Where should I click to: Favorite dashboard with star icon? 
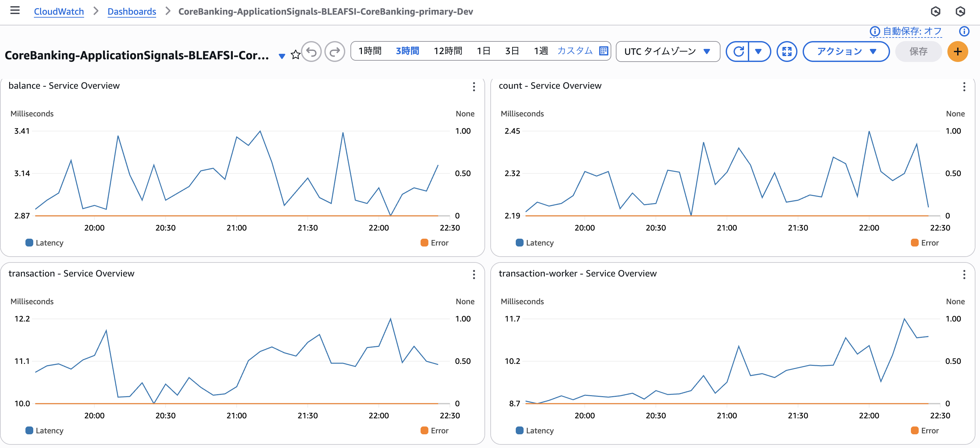[295, 55]
